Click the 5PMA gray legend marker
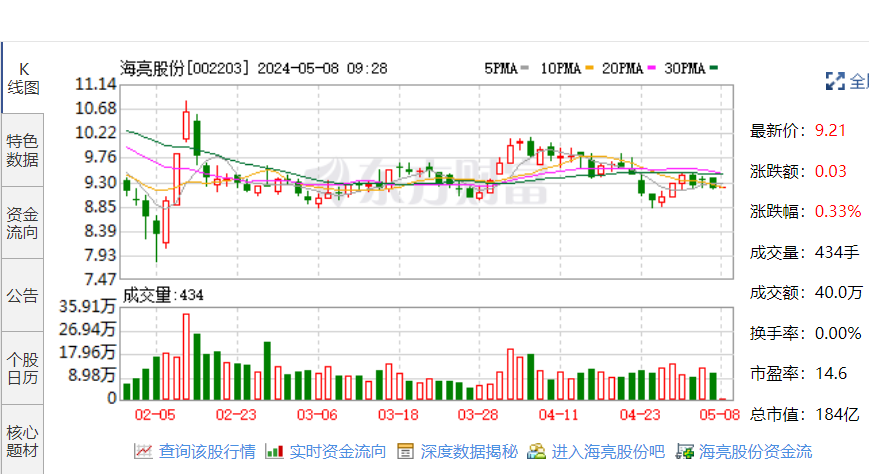The width and height of the screenshot is (869, 474). click(525, 68)
